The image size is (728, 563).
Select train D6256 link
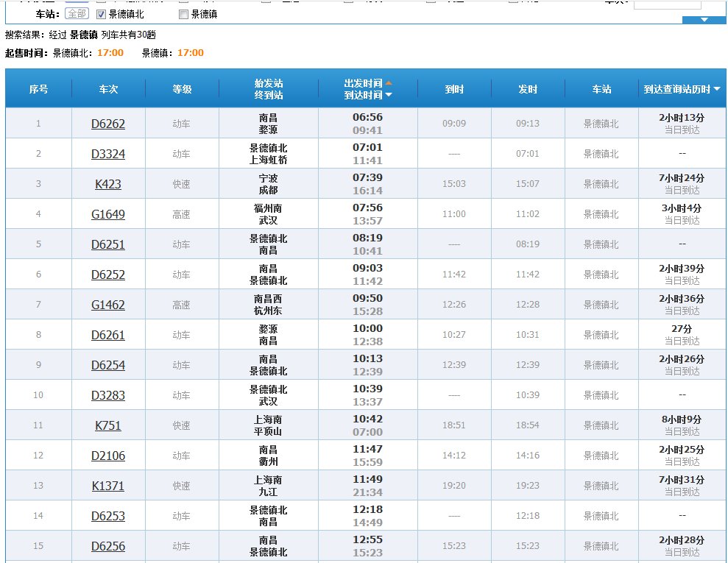[x=108, y=546]
